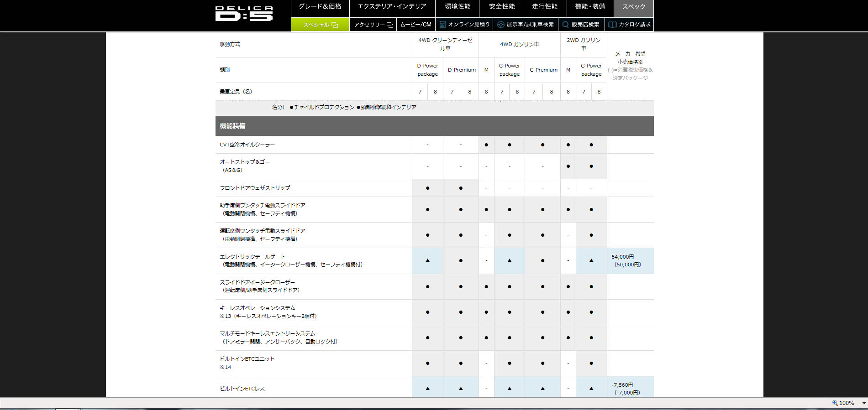Click the magnifier icon for 販売店検索

click(566, 25)
